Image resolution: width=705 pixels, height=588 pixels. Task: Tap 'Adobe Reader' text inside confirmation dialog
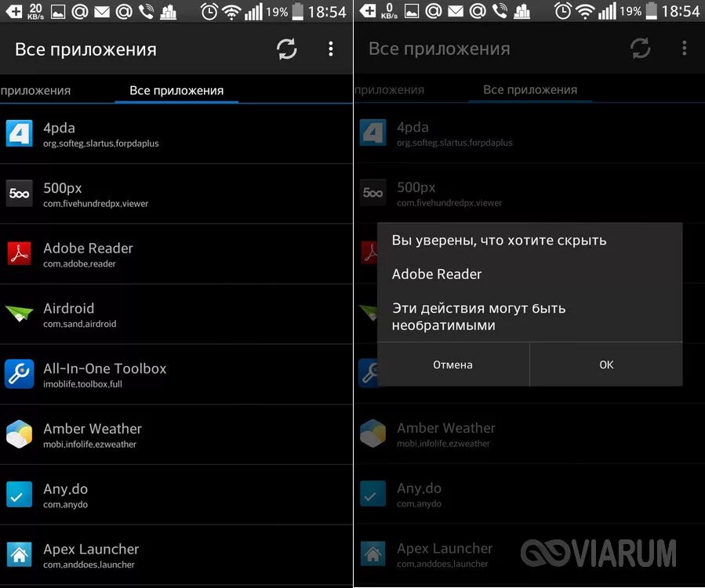437,274
